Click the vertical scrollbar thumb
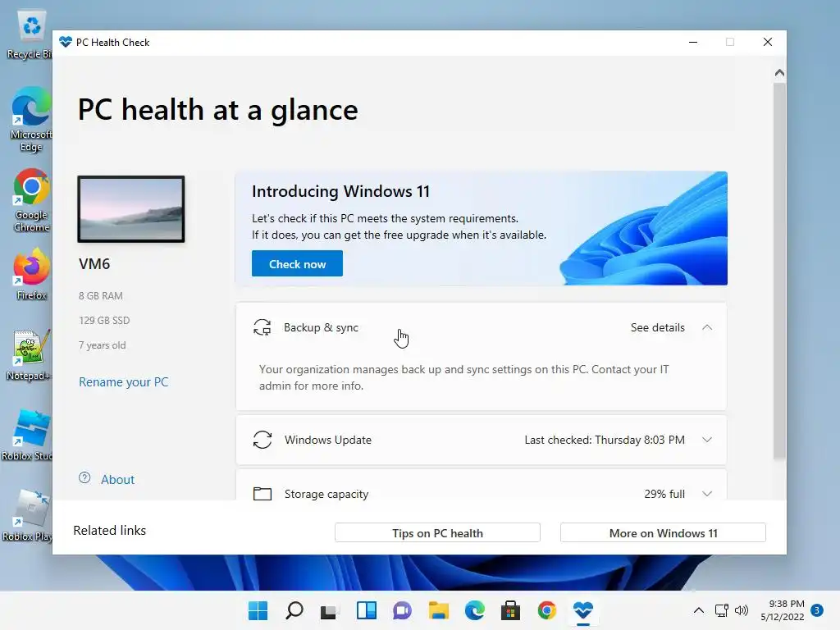Viewport: 840px width, 630px height. tap(779, 271)
